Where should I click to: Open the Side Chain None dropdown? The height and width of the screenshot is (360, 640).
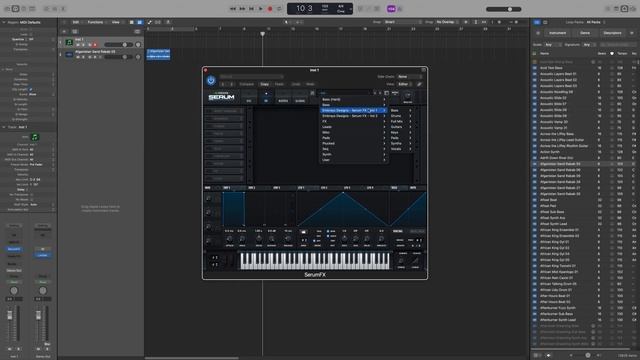coord(410,76)
